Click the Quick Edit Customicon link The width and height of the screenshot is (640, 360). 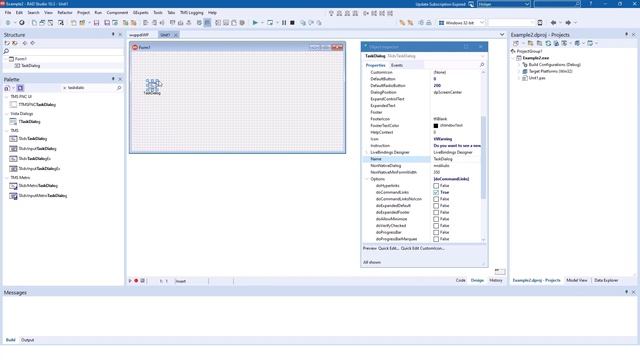[x=422, y=248]
